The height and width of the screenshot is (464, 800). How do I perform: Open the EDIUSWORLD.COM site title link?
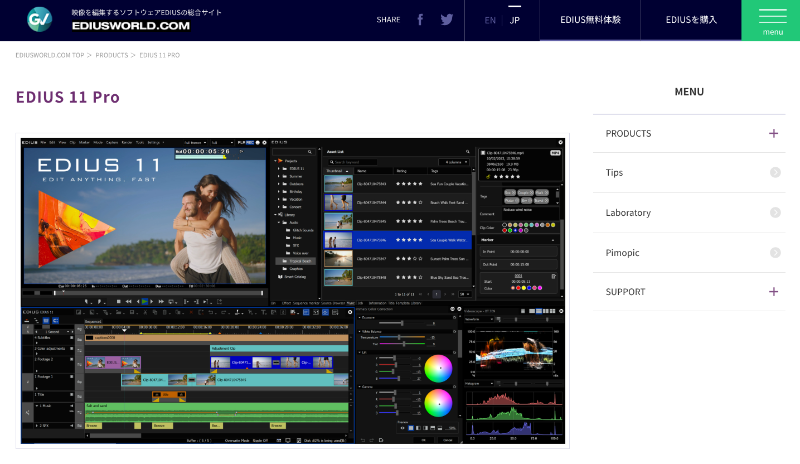(131, 26)
